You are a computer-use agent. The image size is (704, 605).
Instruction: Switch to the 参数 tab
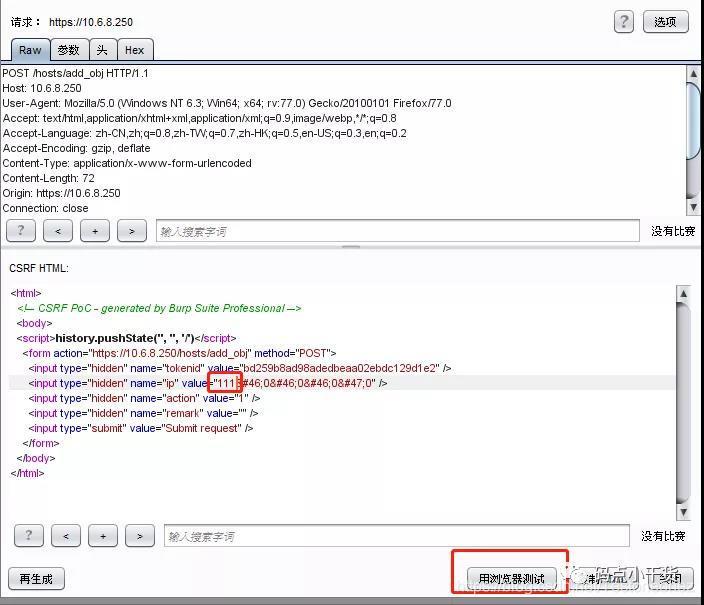click(x=69, y=50)
